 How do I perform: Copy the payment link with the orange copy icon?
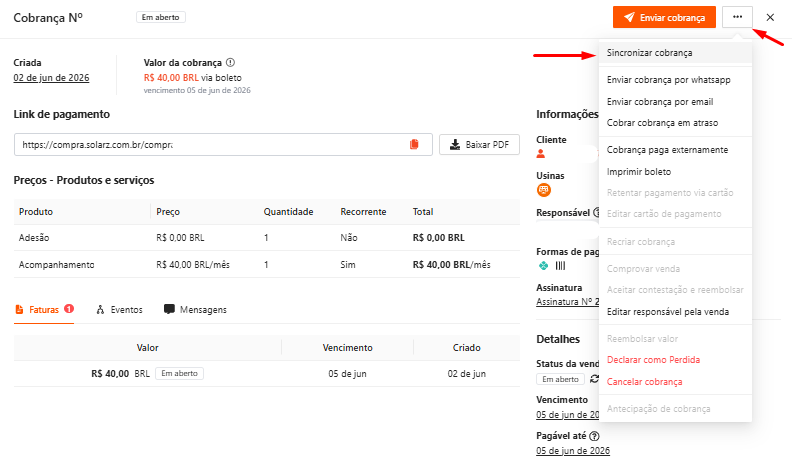pos(414,144)
